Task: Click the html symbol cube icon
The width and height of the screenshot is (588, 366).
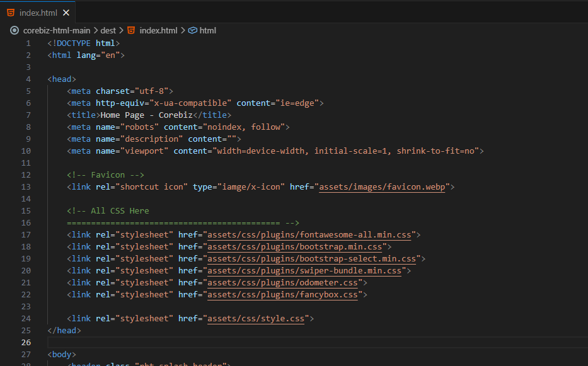Action: (193, 30)
